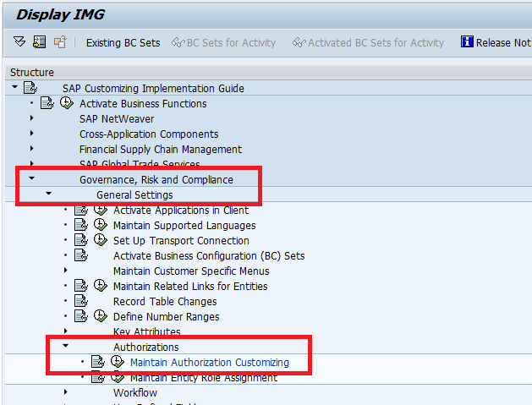Image resolution: width=532 pixels, height=405 pixels.
Task: Expand Financial Supply Chain Management node
Action: click(x=32, y=148)
